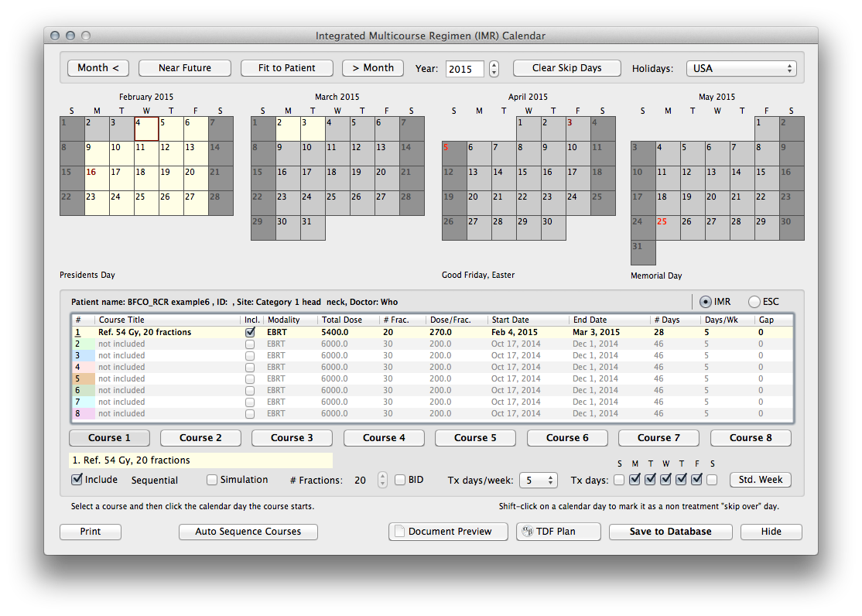Viewport: 862px width, 616px height.
Task: Select the ESC radio button
Action: 754,302
